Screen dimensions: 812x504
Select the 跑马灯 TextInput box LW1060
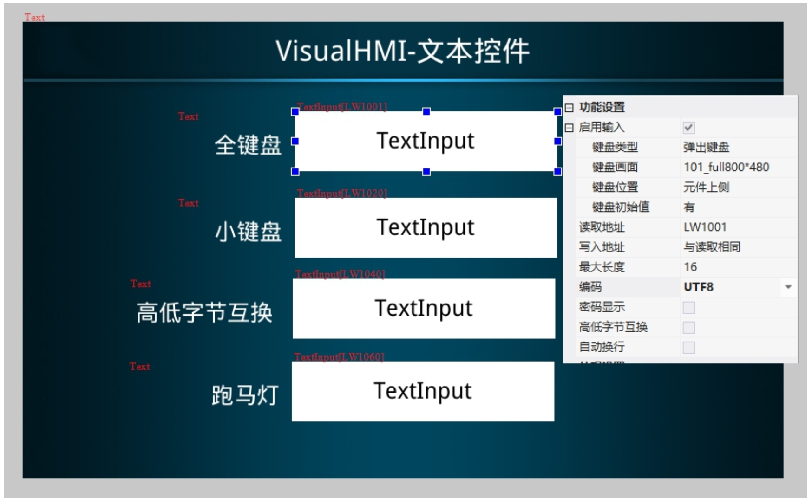(x=423, y=391)
